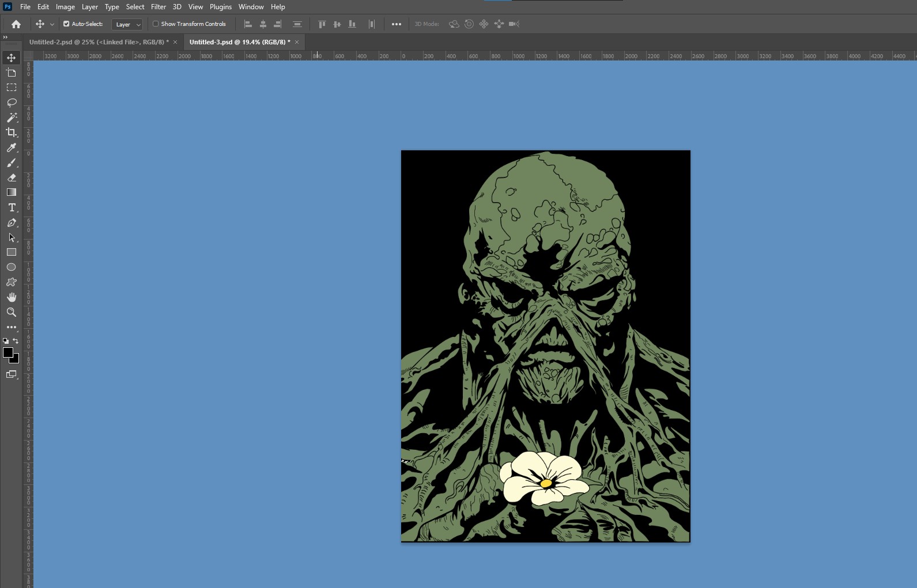Switch to Untitled-2.psd document tab

click(99, 42)
